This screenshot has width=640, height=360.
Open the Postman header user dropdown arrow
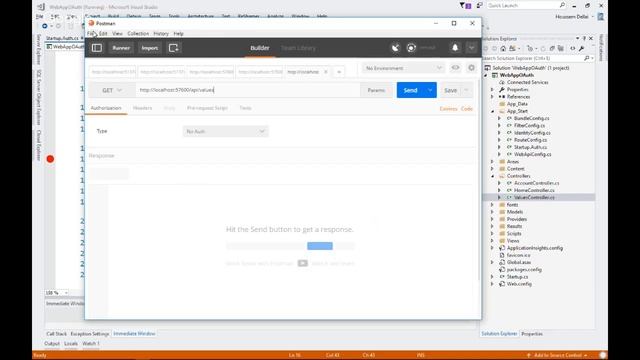tap(471, 48)
